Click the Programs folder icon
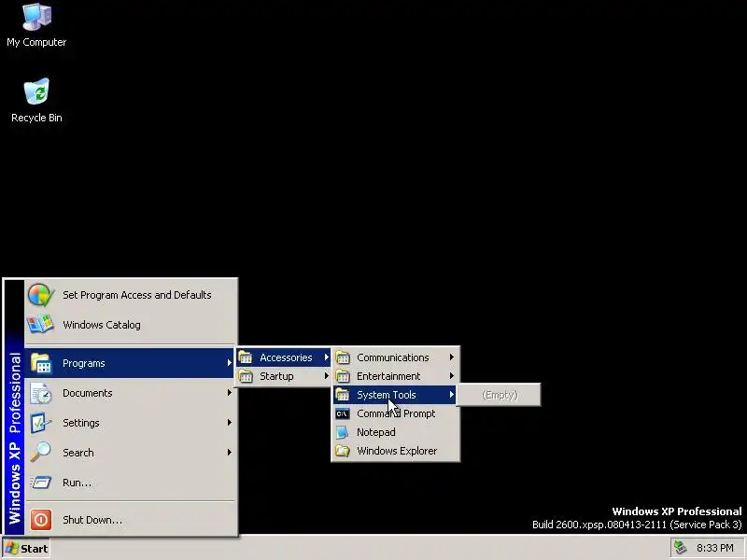The width and height of the screenshot is (747, 560). coord(41,363)
